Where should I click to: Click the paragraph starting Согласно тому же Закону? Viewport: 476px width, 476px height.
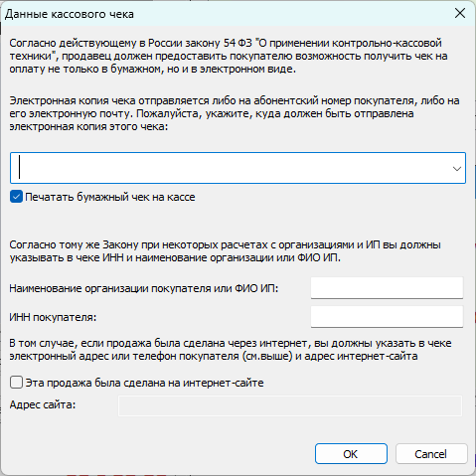pos(225,251)
